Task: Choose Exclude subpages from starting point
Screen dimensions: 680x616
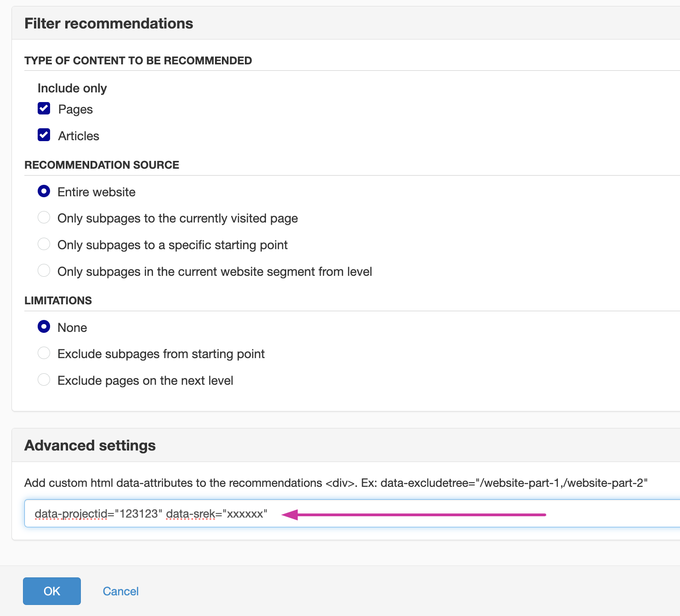Action: pyautogui.click(x=44, y=353)
